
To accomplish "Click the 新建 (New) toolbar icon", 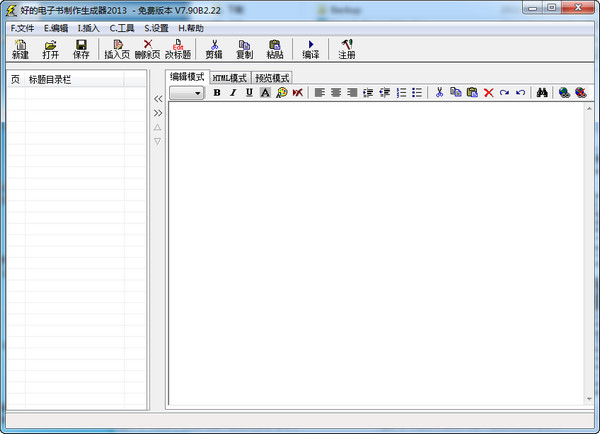I will tap(20, 49).
